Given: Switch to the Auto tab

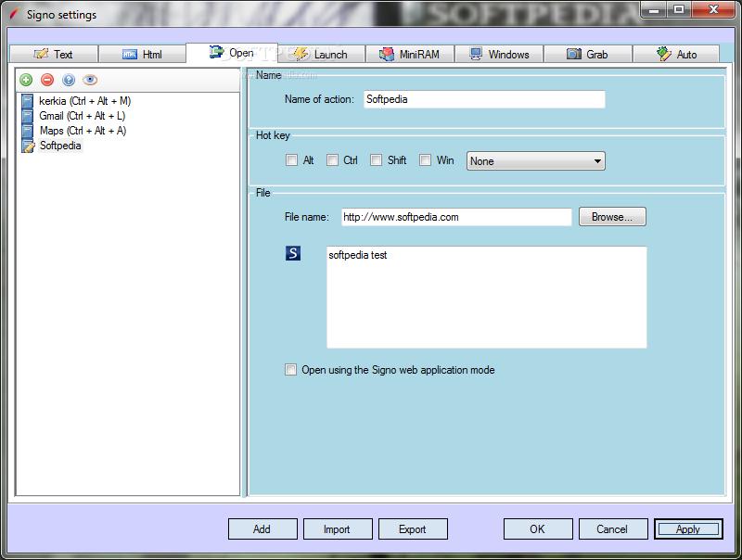Looking at the screenshot, I should 677,55.
